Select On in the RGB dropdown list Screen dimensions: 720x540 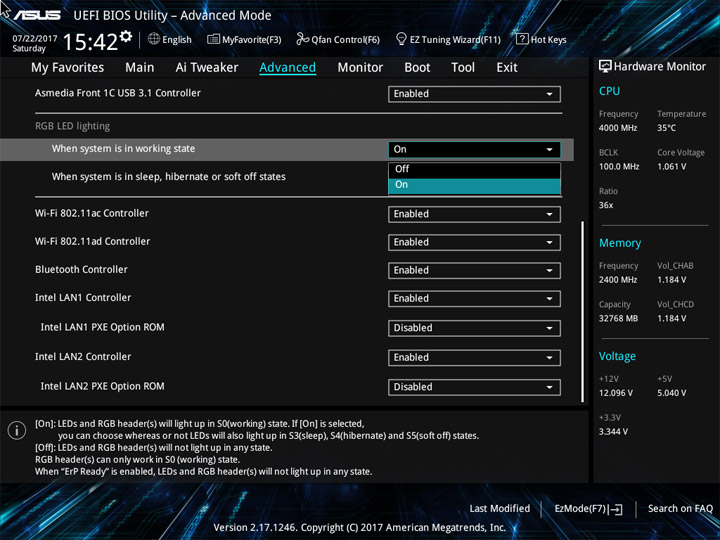474,185
